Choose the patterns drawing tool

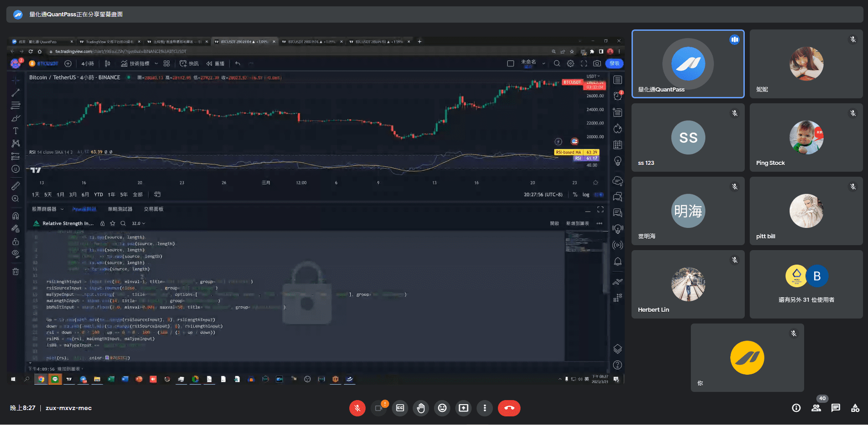click(15, 144)
